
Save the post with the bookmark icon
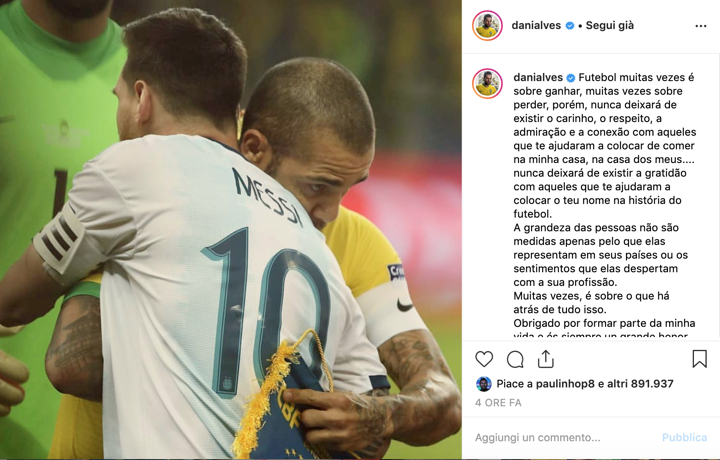(699, 359)
